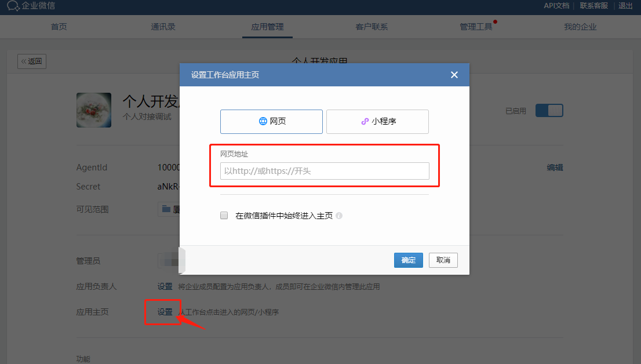
Task: Open the API文档 link
Action: tap(556, 6)
